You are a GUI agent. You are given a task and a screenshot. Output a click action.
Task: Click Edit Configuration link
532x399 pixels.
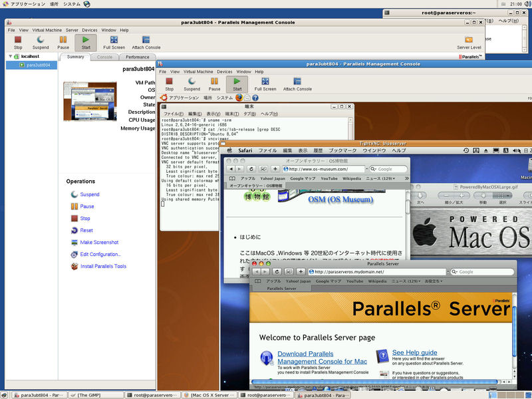[x=100, y=254]
